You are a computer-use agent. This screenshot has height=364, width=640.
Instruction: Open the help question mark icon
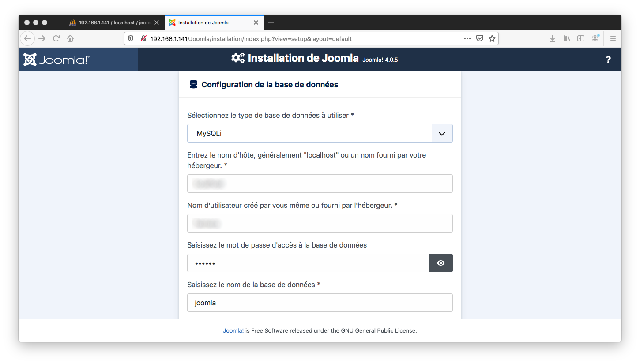click(x=608, y=60)
